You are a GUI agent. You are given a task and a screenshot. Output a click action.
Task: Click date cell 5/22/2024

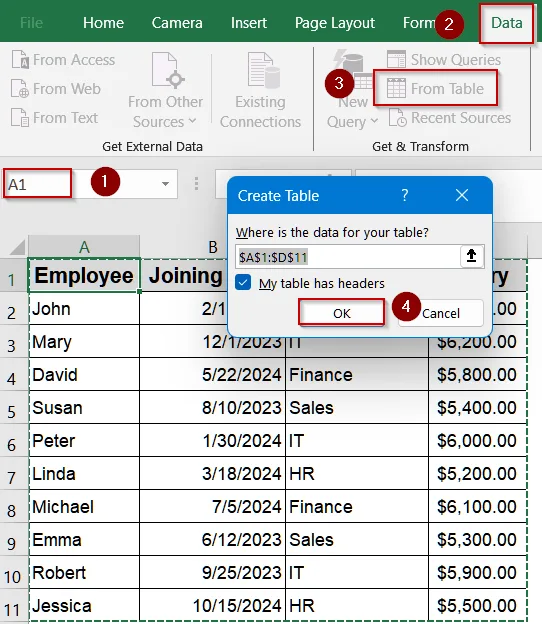pyautogui.click(x=213, y=374)
